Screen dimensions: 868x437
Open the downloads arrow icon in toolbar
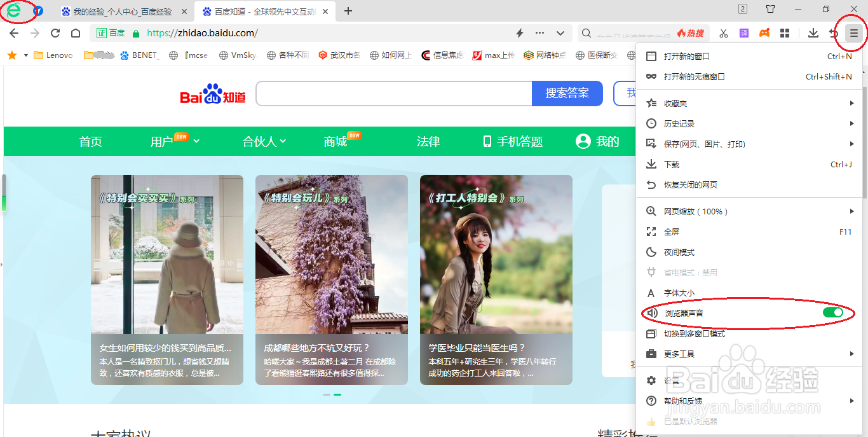[813, 33]
